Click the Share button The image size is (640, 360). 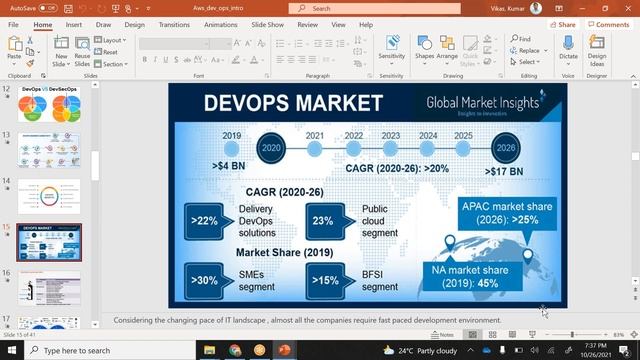pyautogui.click(x=563, y=24)
